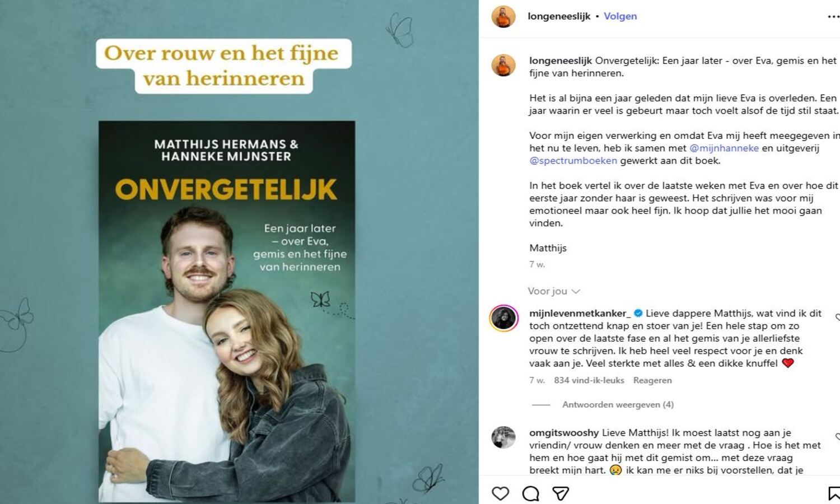Viewport: 840px width, 504px height.
Task: View mijnlevenmetkanker_ profile picture
Action: click(503, 319)
